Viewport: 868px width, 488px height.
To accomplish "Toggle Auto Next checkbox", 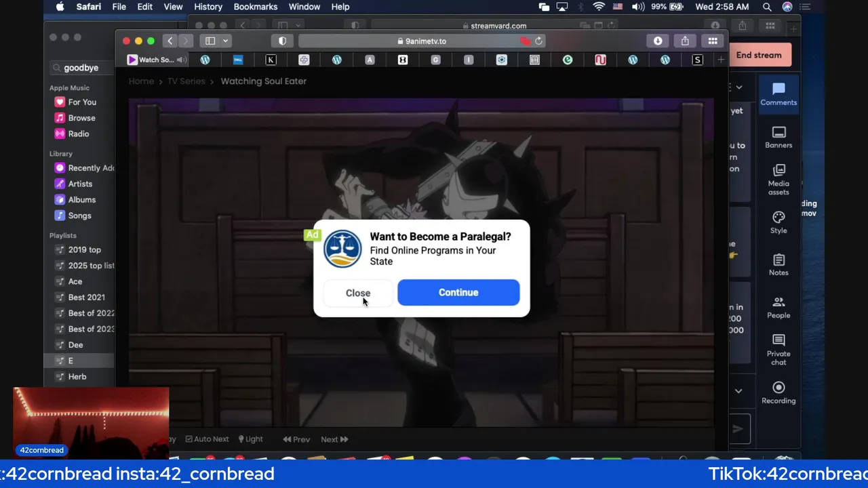I will [207, 439].
